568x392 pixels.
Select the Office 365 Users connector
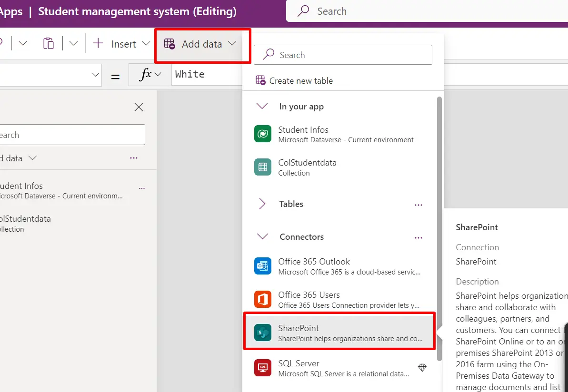(339, 299)
